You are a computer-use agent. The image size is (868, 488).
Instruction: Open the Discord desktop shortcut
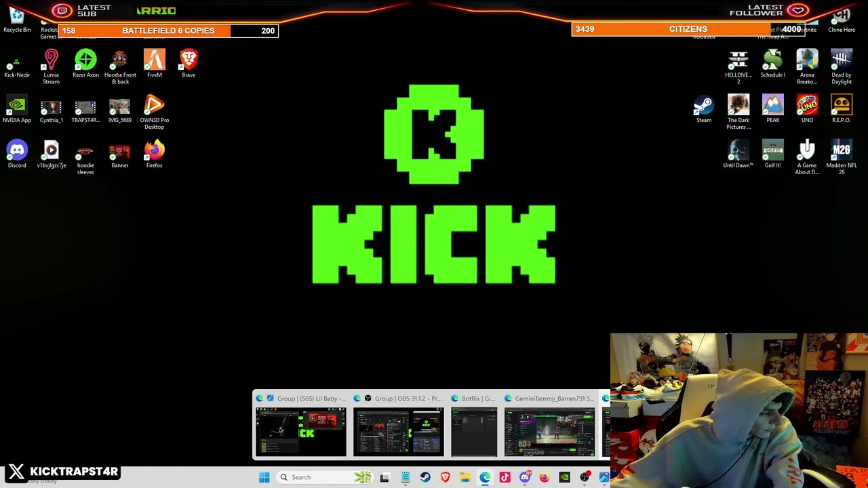pos(17,155)
